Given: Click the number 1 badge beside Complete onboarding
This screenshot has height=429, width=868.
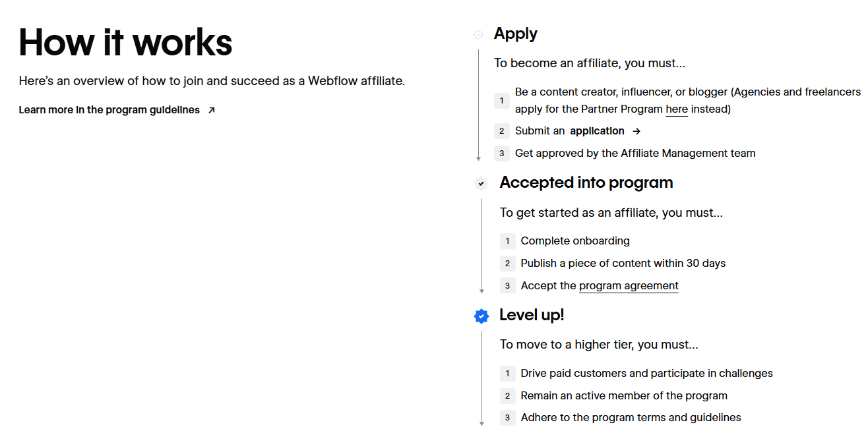Looking at the screenshot, I should click(x=507, y=241).
